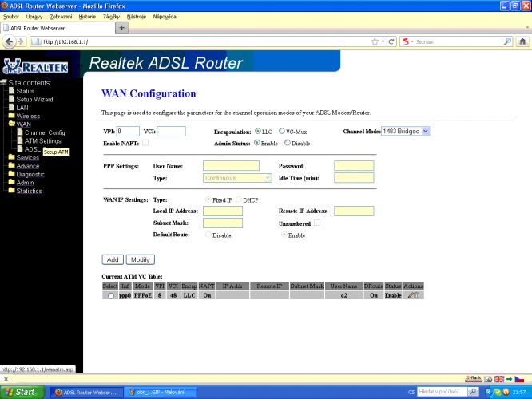Image resolution: width=532 pixels, height=399 pixels.
Task: Click the Firefox forward arrow button
Action: click(21, 41)
